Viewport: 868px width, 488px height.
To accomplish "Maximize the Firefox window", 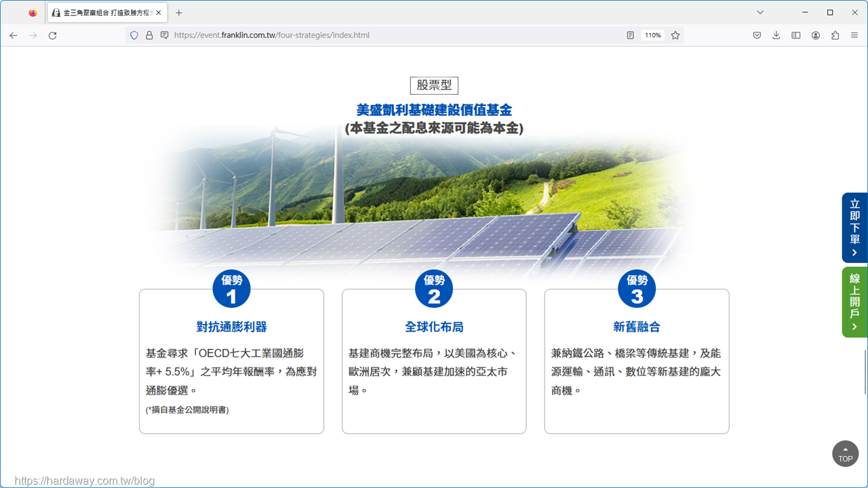I will click(x=830, y=12).
